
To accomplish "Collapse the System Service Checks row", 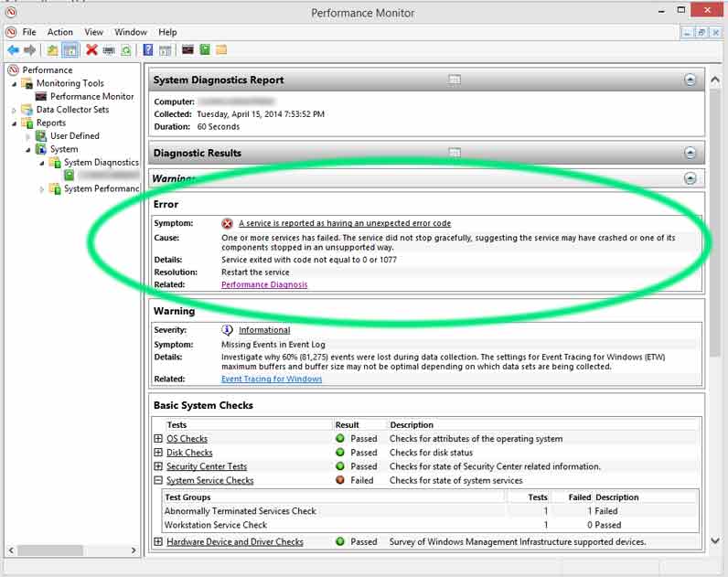I will click(x=158, y=480).
